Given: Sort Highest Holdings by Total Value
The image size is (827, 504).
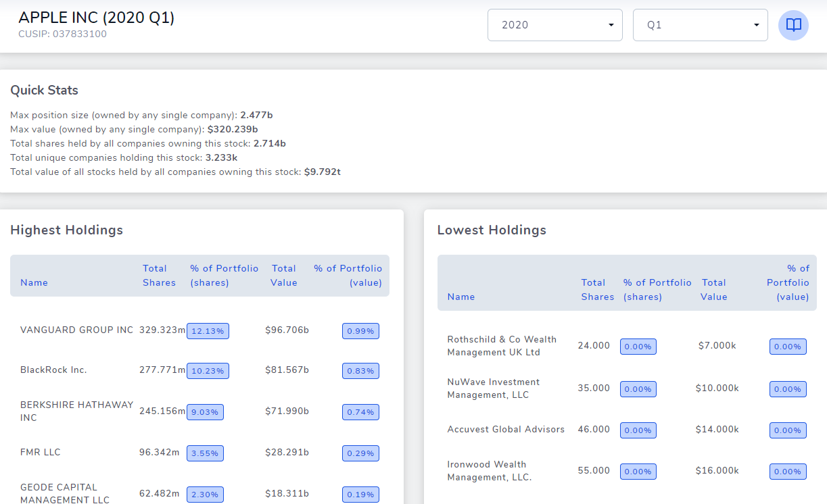Looking at the screenshot, I should tap(284, 276).
